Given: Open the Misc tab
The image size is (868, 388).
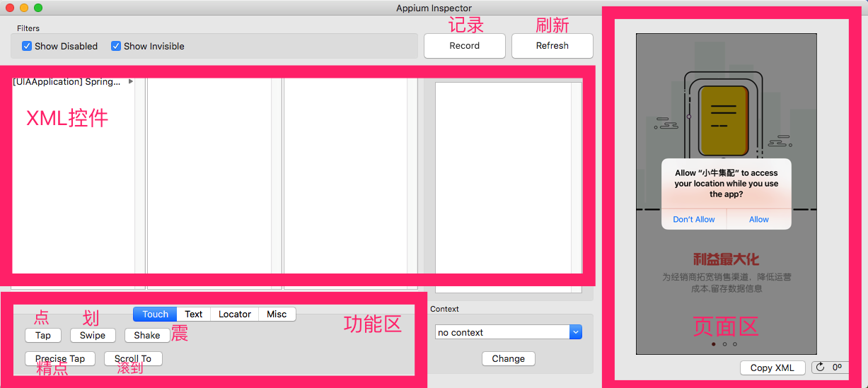Looking at the screenshot, I should [x=277, y=314].
